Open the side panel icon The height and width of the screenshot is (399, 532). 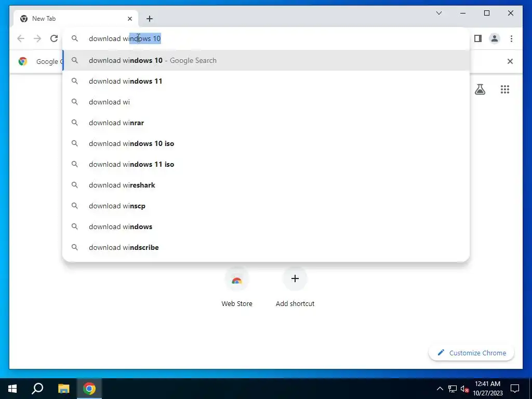(478, 38)
